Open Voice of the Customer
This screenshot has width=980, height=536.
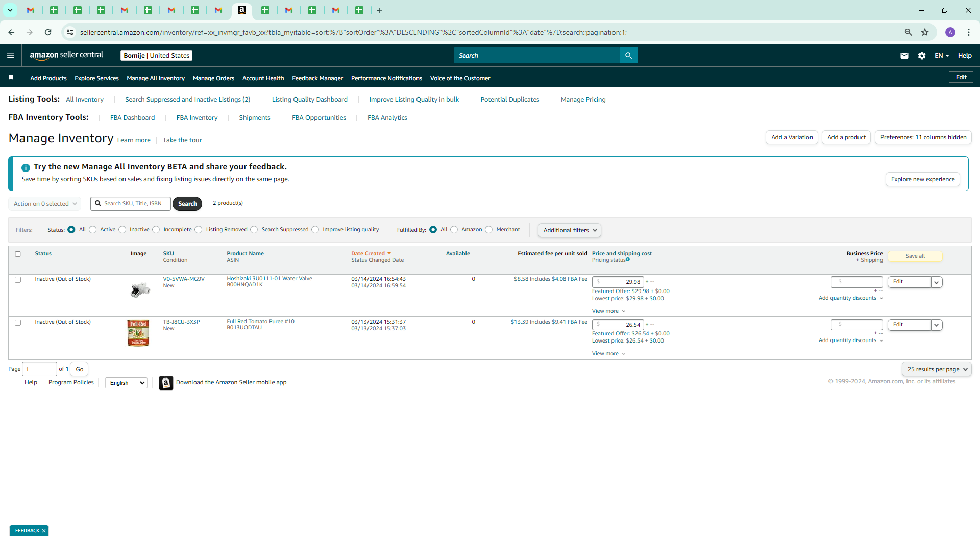coord(460,78)
